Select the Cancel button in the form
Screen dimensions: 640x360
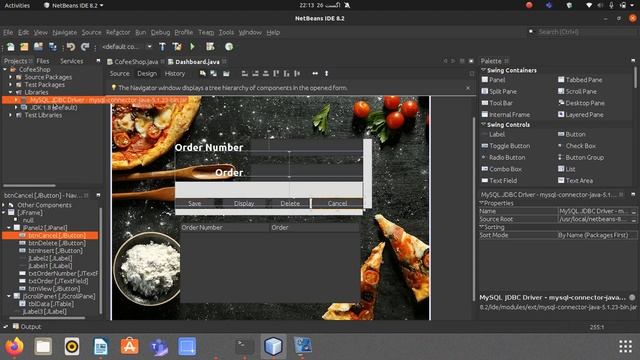337,203
